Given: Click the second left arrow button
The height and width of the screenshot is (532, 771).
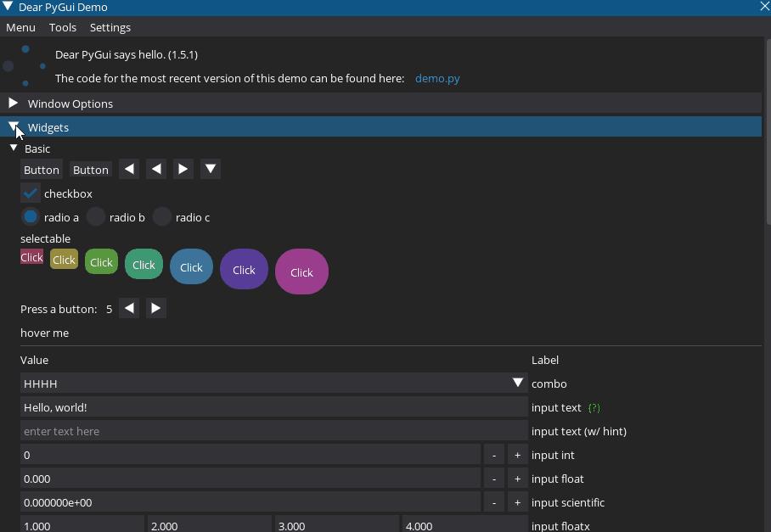Looking at the screenshot, I should coord(156,169).
